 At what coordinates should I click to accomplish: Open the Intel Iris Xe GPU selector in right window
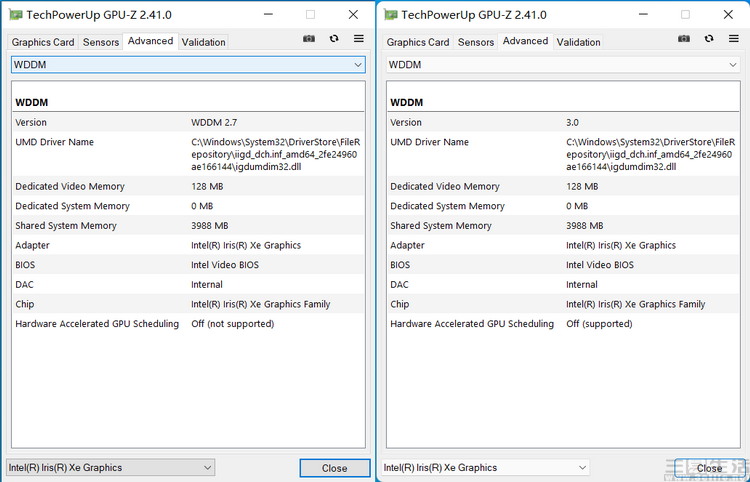pyautogui.click(x=485, y=468)
